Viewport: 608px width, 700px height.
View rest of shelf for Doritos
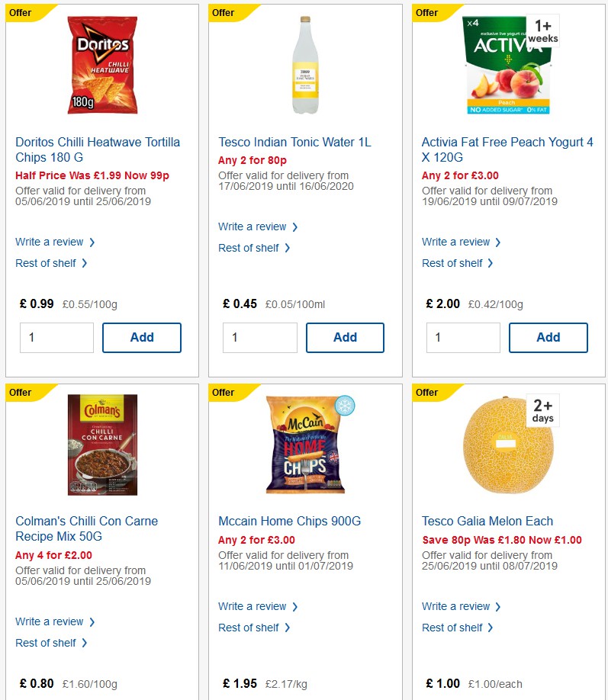coord(47,263)
